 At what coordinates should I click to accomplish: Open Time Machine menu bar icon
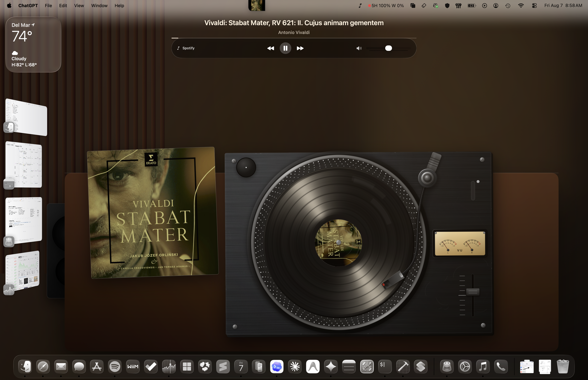(x=508, y=5)
